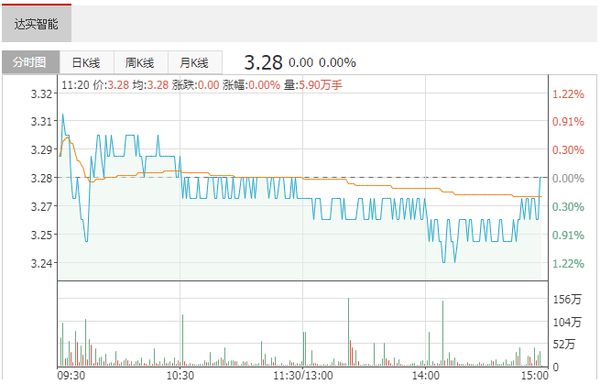Screen dimensions: 600x384
Task: Click the 涨幅:0.00% readout
Action: click(251, 85)
